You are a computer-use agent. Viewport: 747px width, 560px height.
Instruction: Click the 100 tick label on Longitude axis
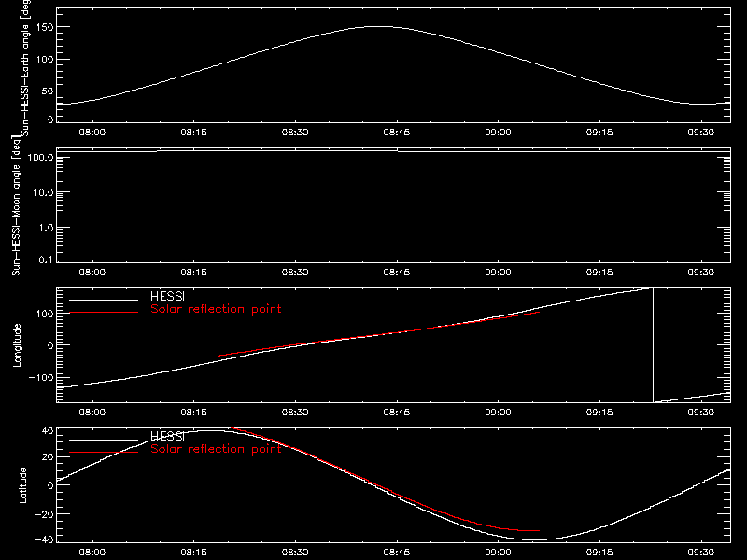pyautogui.click(x=44, y=314)
